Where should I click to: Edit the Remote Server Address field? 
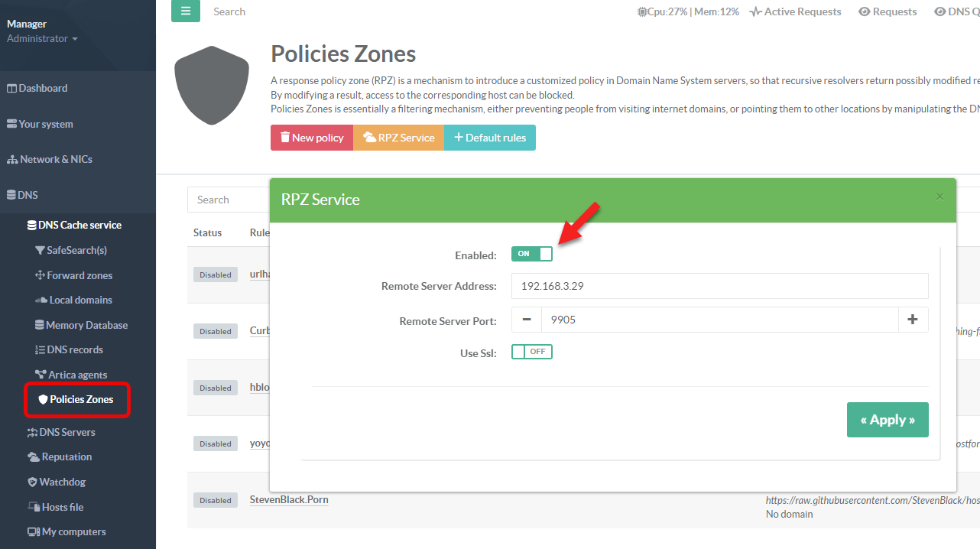coord(719,286)
